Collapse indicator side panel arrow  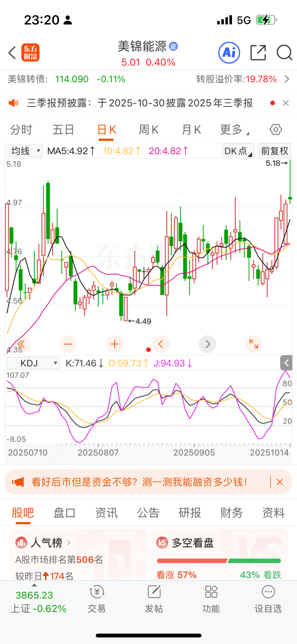click(286, 363)
